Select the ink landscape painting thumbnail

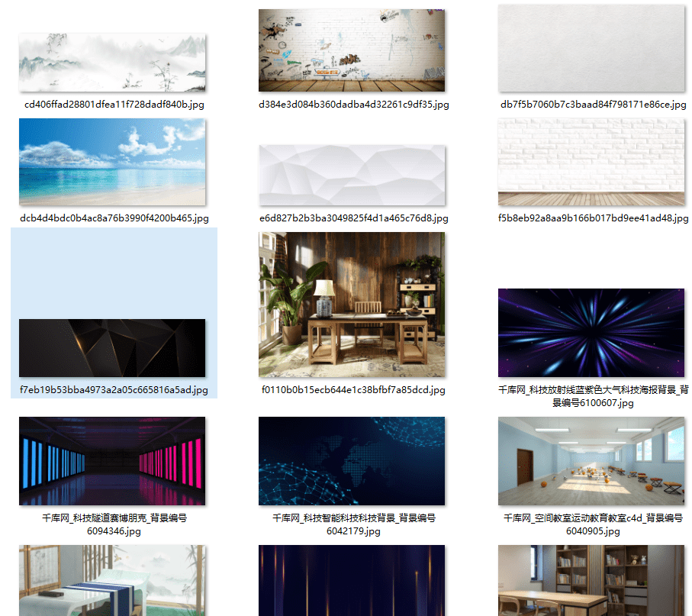(x=112, y=63)
